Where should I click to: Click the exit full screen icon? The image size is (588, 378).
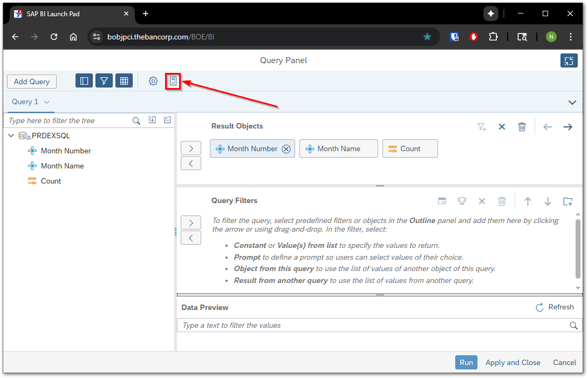569,60
